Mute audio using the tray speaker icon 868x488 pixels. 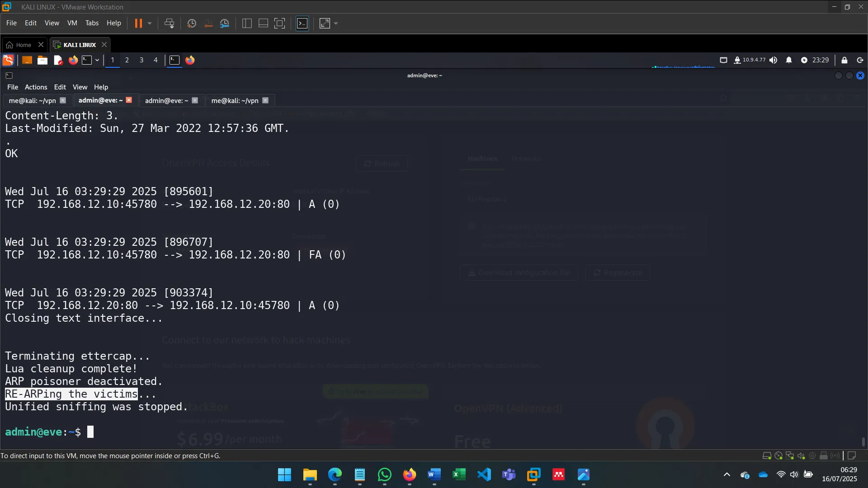[x=774, y=60]
